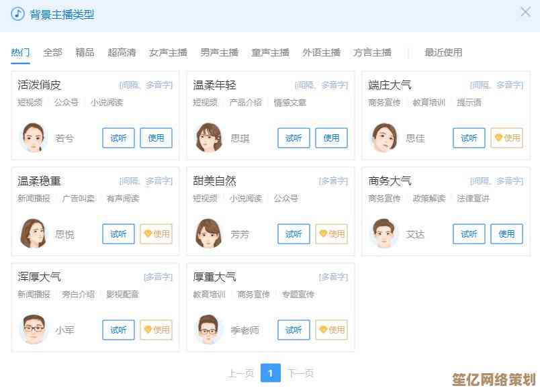Switch to the 全部 tab
This screenshot has width=540, height=392.
point(52,52)
